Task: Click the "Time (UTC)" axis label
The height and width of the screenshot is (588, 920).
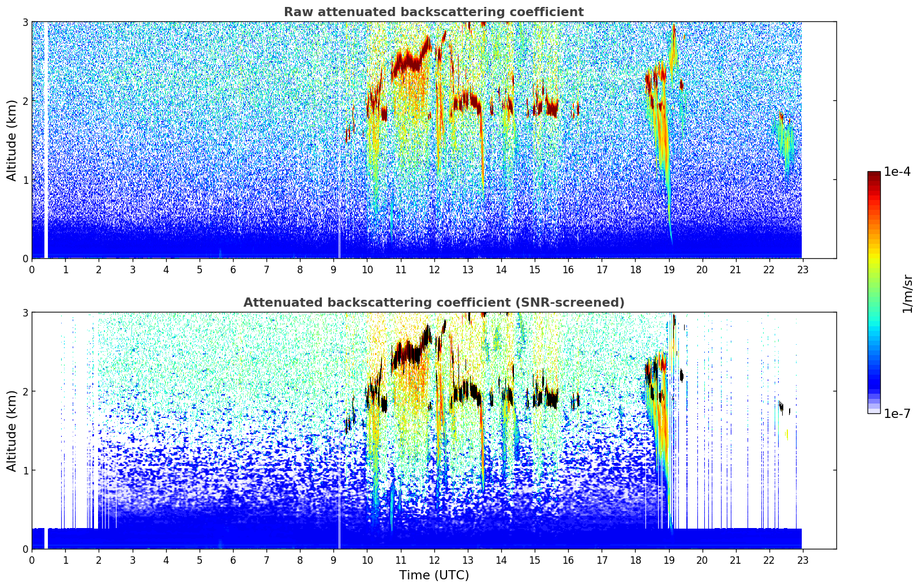Action: pyautogui.click(x=434, y=575)
